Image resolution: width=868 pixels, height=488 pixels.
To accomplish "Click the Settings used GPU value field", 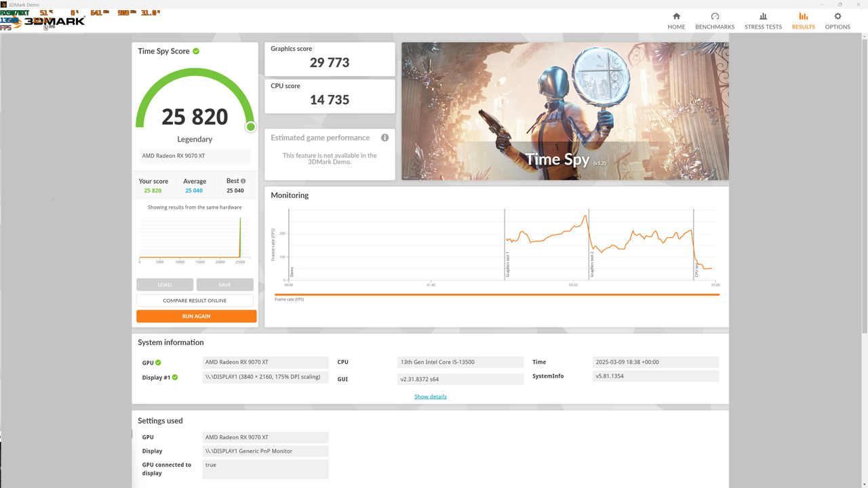I will coord(266,437).
